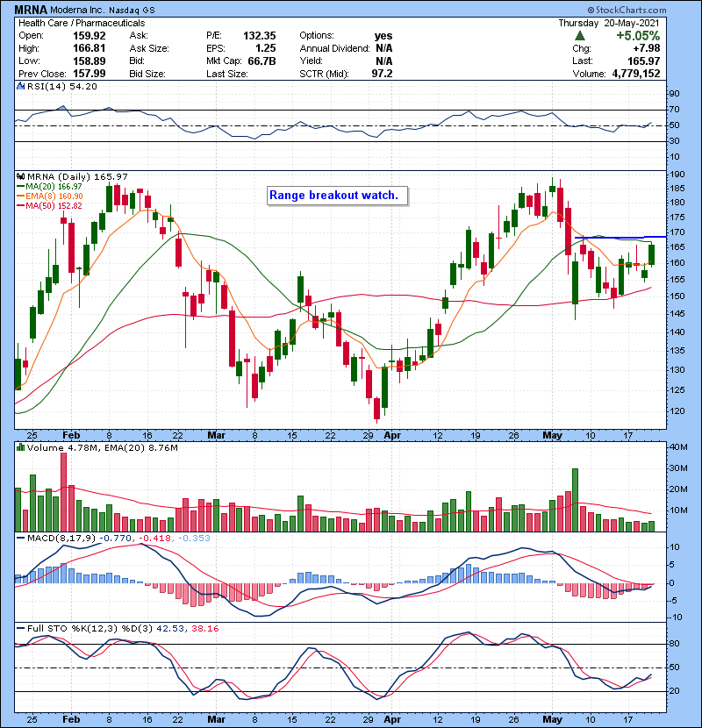Click the MACD histogram value -0.353
The height and width of the screenshot is (728, 702).
[194, 539]
